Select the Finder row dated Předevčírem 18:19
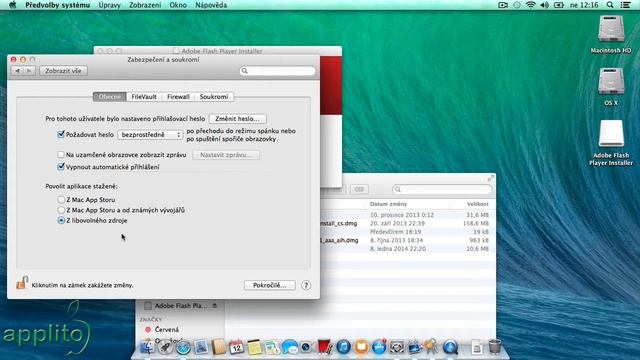Viewport: 640px width, 360px height. click(x=408, y=232)
